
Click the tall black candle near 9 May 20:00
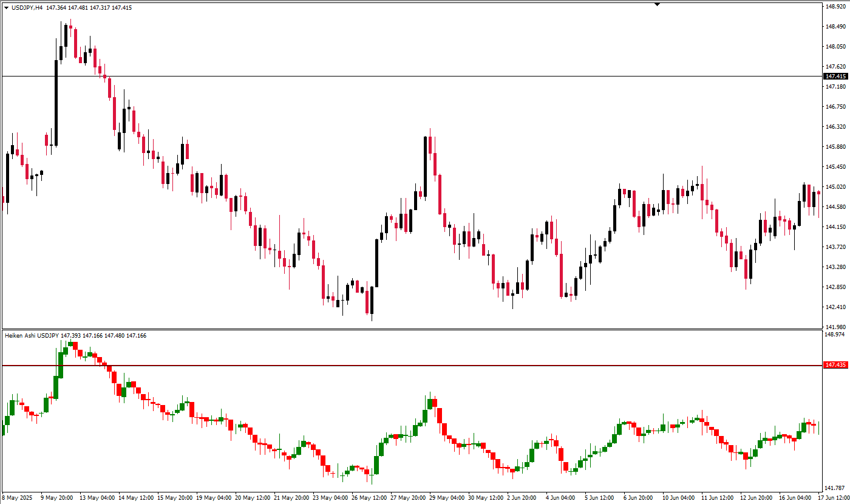click(x=56, y=103)
